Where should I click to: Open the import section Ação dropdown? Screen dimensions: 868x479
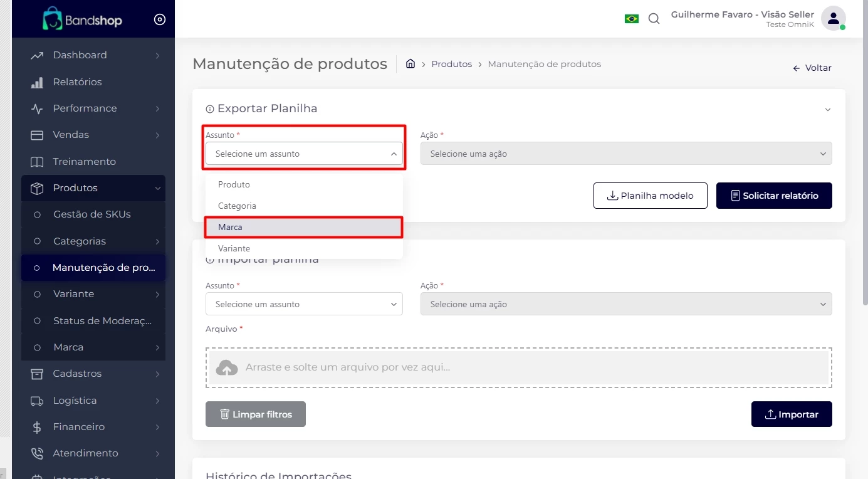(625, 304)
